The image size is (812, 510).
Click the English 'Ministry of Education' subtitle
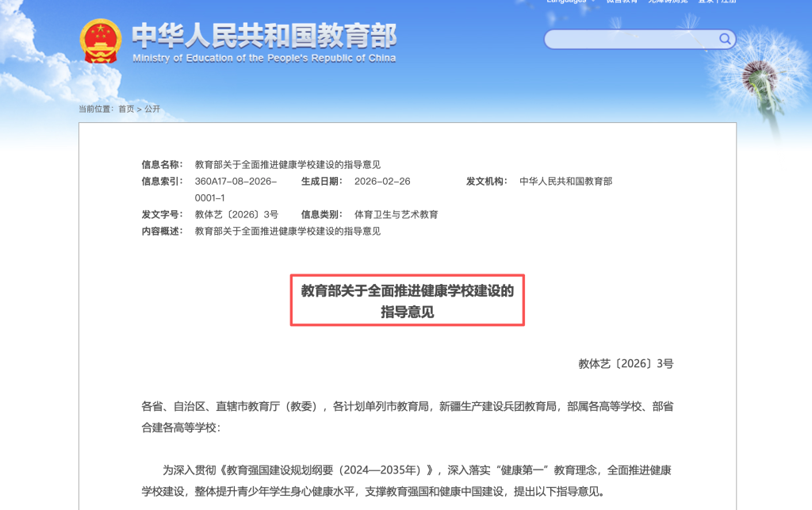tap(263, 58)
